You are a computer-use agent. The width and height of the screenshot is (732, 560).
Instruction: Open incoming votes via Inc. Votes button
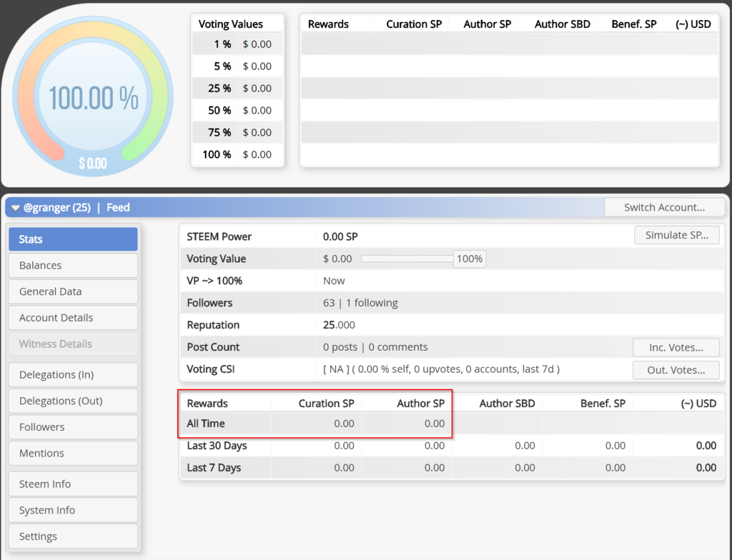pyautogui.click(x=676, y=348)
